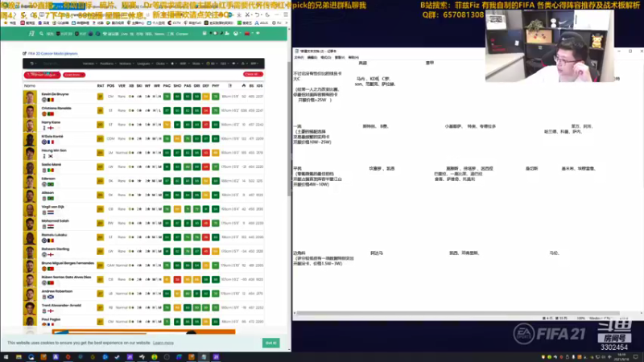Open Kevin De Bruyne player name

pyautogui.click(x=55, y=94)
